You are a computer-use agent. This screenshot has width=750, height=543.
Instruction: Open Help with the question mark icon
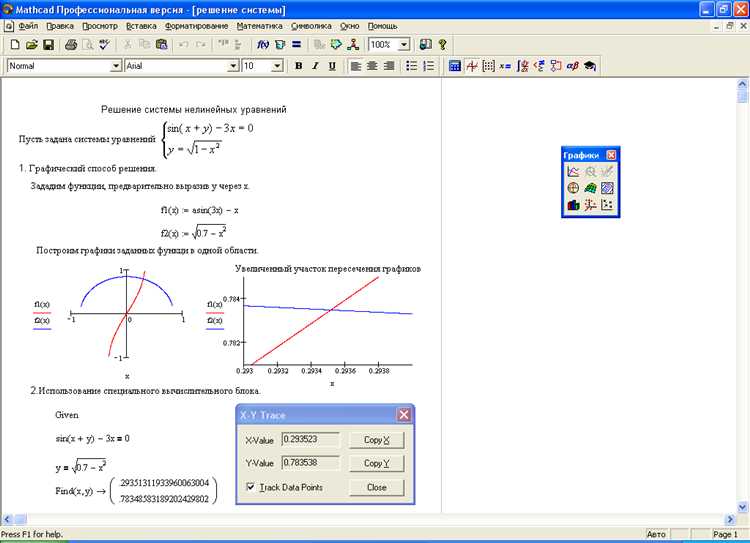click(442, 45)
